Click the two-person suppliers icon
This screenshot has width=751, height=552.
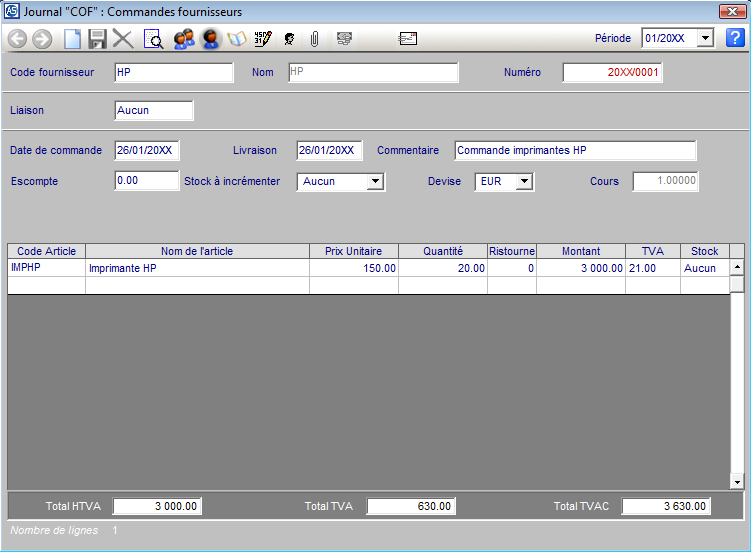pyautogui.click(x=183, y=39)
